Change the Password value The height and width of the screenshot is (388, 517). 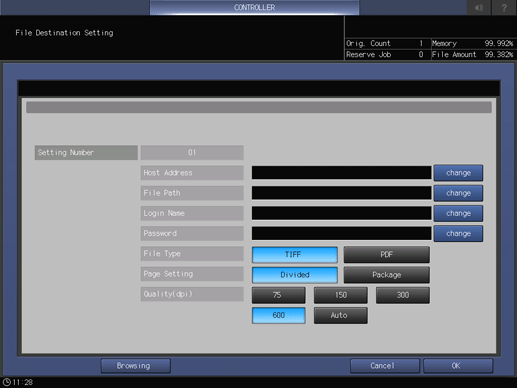click(x=458, y=234)
